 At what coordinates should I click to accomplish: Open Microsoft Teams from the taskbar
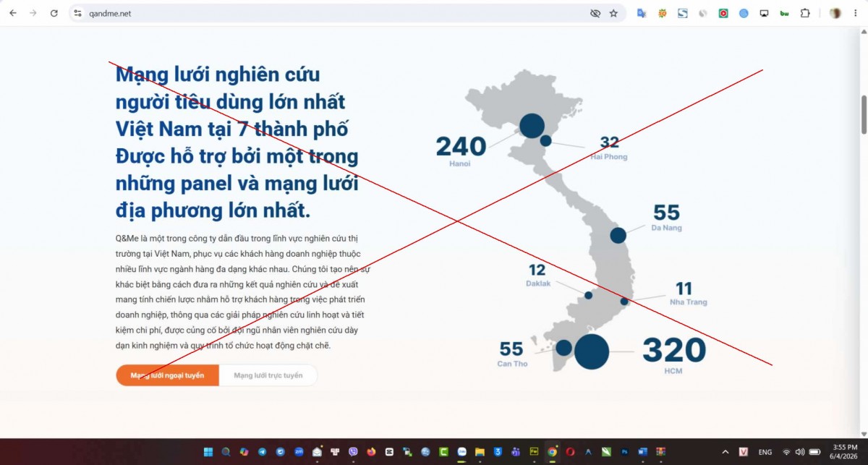point(516,452)
